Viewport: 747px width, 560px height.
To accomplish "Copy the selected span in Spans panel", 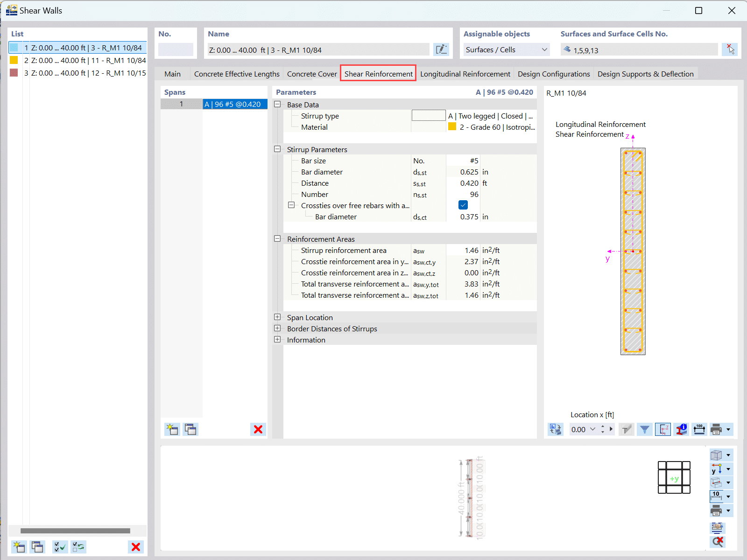I will click(x=190, y=429).
